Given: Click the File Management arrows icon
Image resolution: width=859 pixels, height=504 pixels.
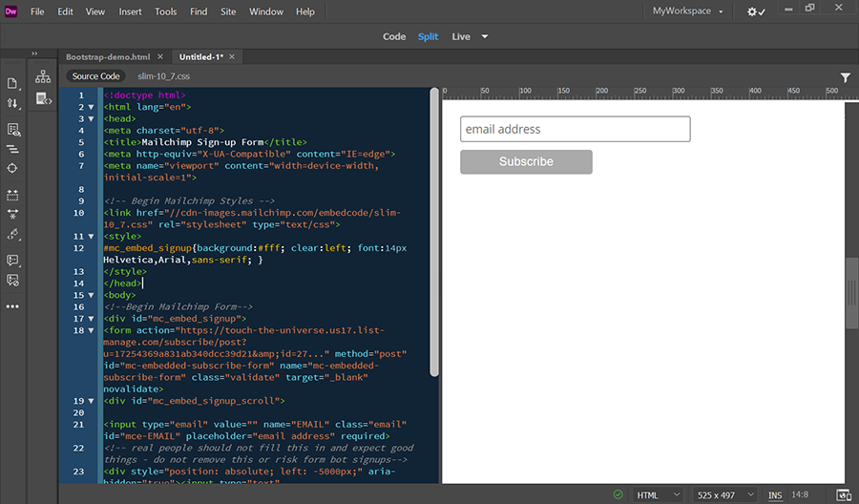Looking at the screenshot, I should [12, 103].
